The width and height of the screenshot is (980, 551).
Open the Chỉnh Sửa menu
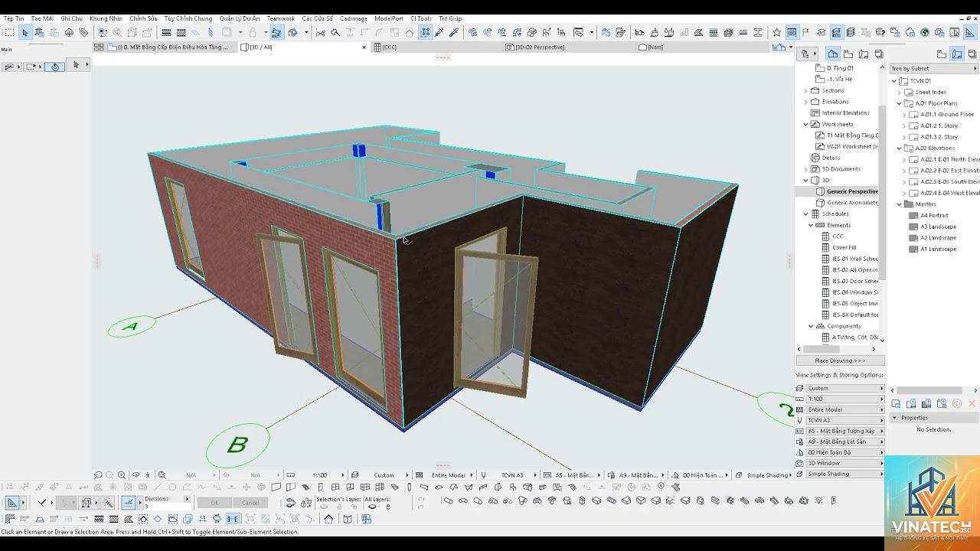pos(142,18)
